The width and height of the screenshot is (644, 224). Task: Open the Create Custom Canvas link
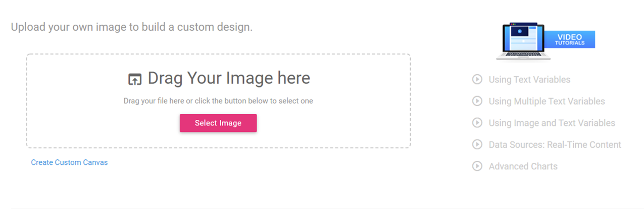pos(69,162)
